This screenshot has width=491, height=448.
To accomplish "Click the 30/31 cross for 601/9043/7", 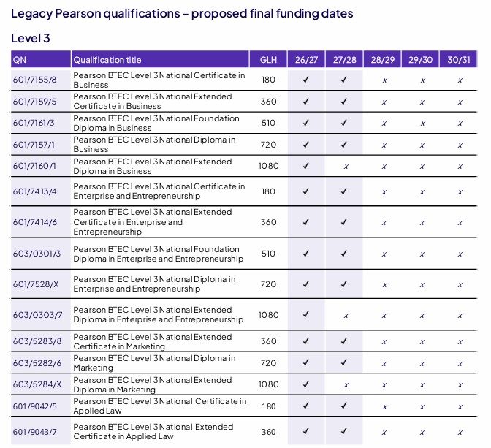I will point(460,433).
